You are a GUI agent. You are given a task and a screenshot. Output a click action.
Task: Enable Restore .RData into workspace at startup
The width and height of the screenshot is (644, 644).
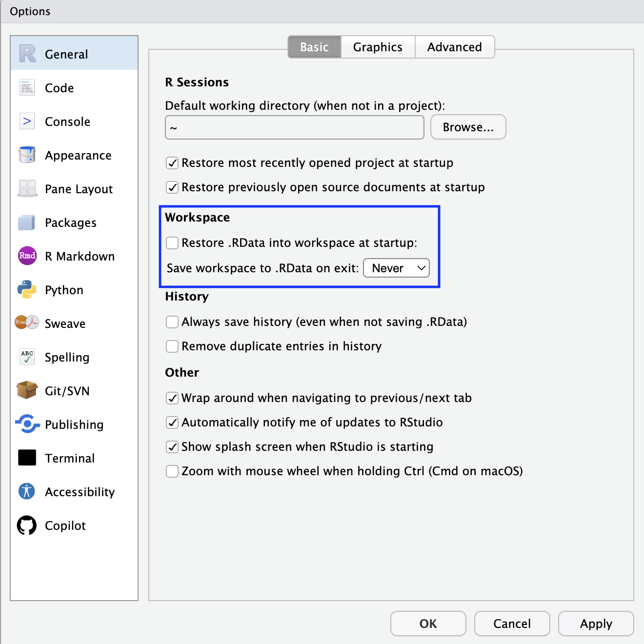pyautogui.click(x=172, y=242)
